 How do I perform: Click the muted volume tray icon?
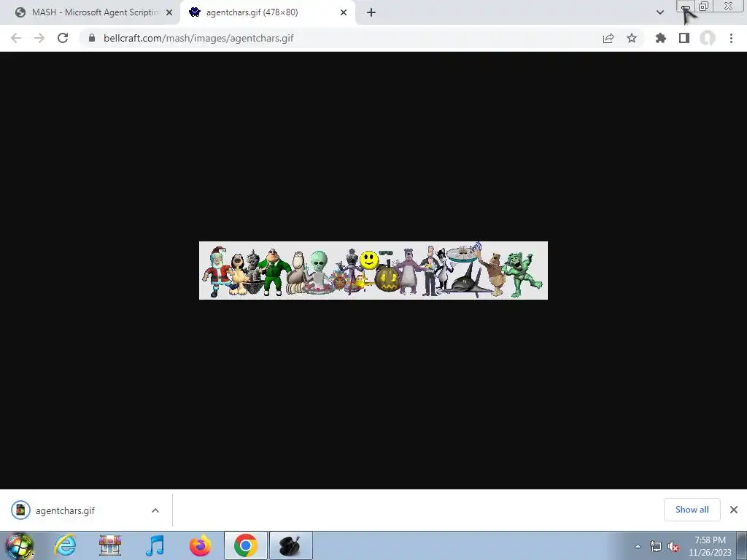(673, 546)
